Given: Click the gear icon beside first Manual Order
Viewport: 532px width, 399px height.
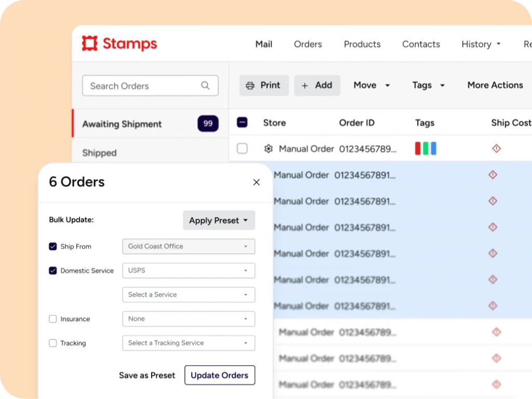Looking at the screenshot, I should (268, 149).
